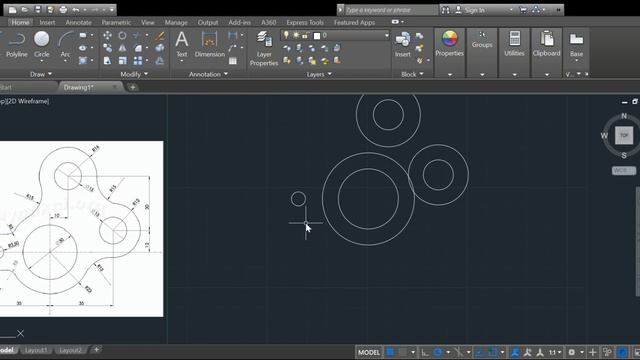Switch to the View ribbon tab
Image resolution: width=640 pixels, height=360 pixels.
coord(148,22)
